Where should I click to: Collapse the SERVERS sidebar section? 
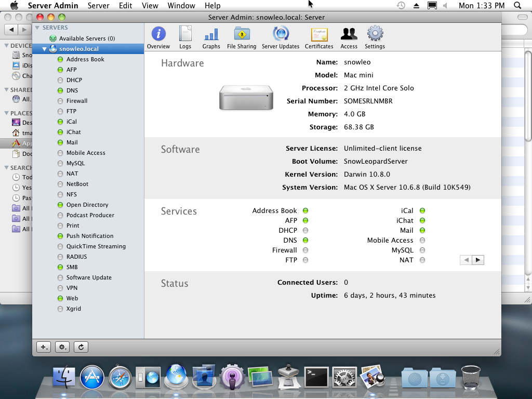coord(37,28)
